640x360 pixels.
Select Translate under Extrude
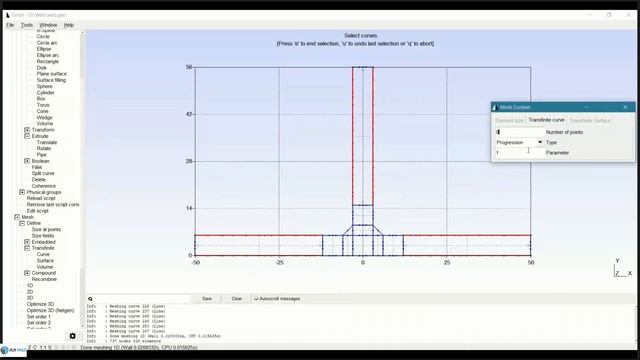[x=47, y=142]
